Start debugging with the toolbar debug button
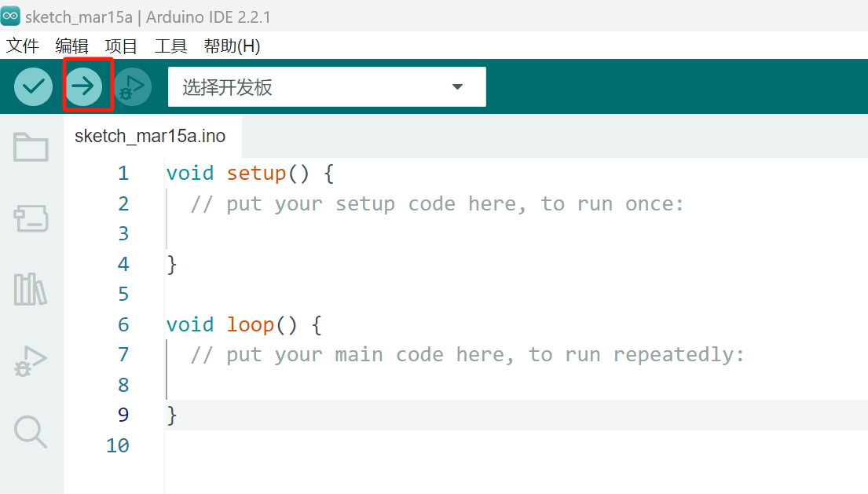 click(133, 86)
